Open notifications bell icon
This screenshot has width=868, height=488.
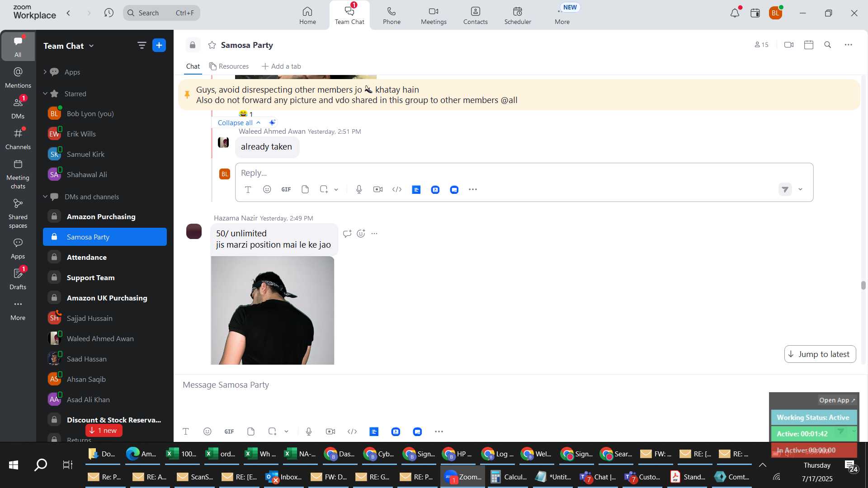point(735,13)
